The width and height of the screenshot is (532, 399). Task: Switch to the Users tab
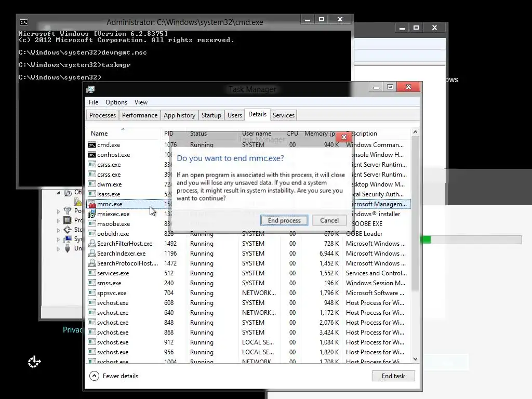pyautogui.click(x=235, y=115)
